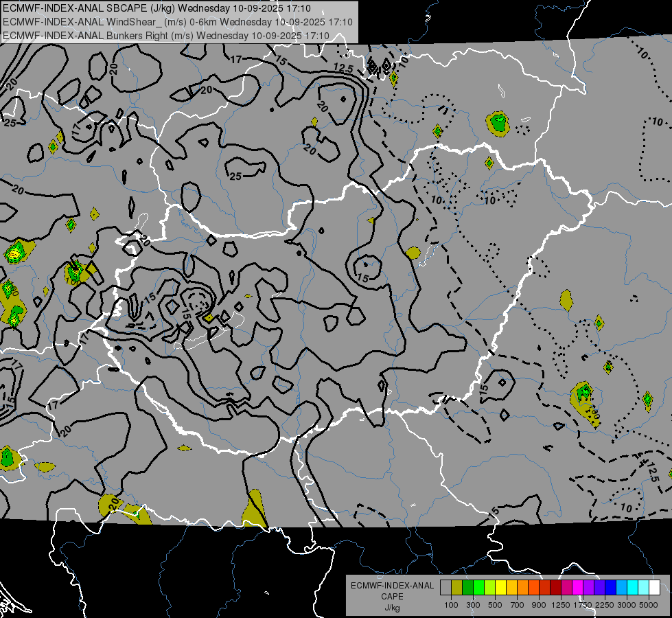Select the yellow-green legend swatch
The image size is (672, 618).
(489, 587)
